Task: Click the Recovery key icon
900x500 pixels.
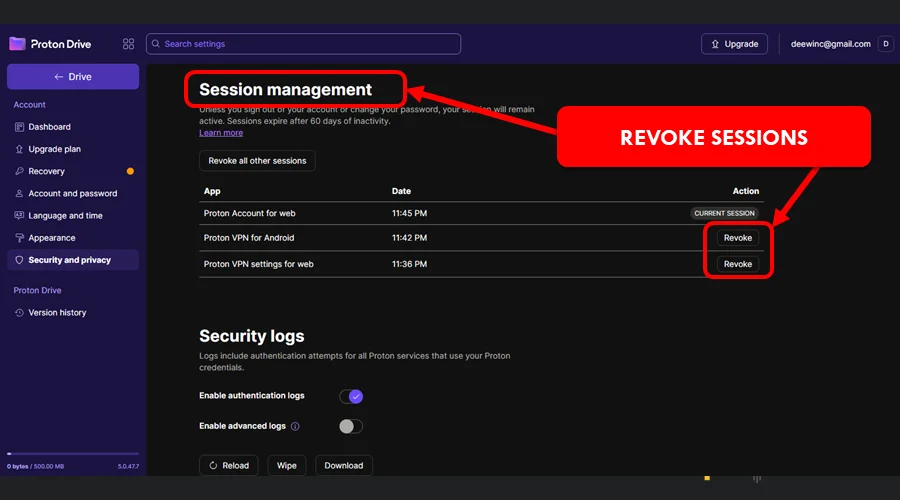Action: point(19,171)
